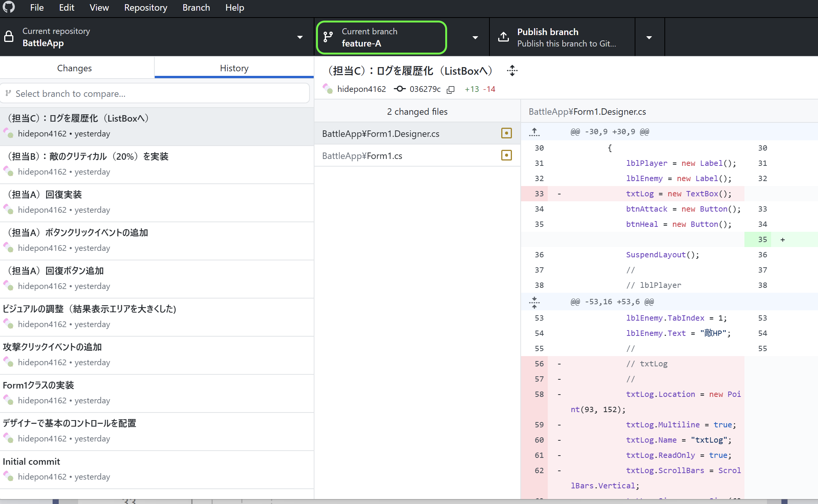Click modified status icon for Form1.cs
This screenshot has width=818, height=504.
506,155
